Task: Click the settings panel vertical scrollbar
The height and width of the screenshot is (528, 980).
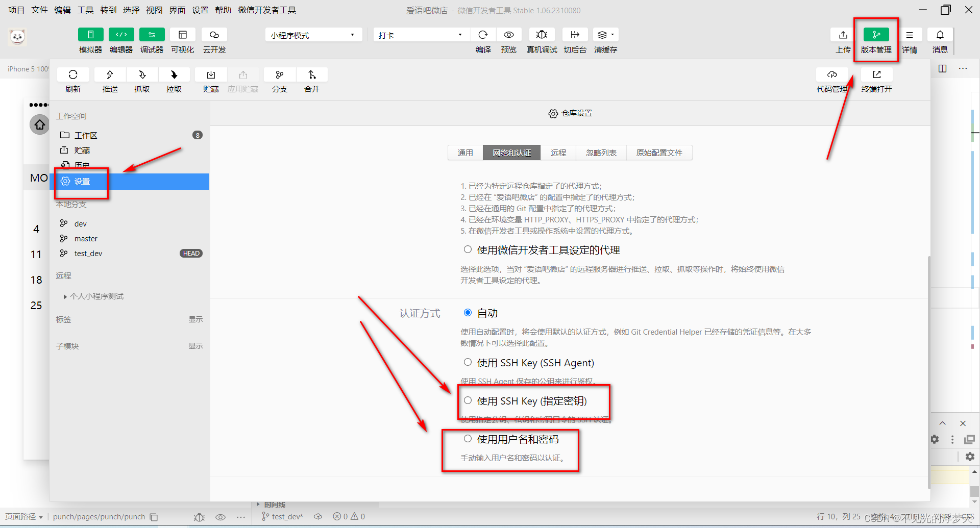Action: (928, 372)
